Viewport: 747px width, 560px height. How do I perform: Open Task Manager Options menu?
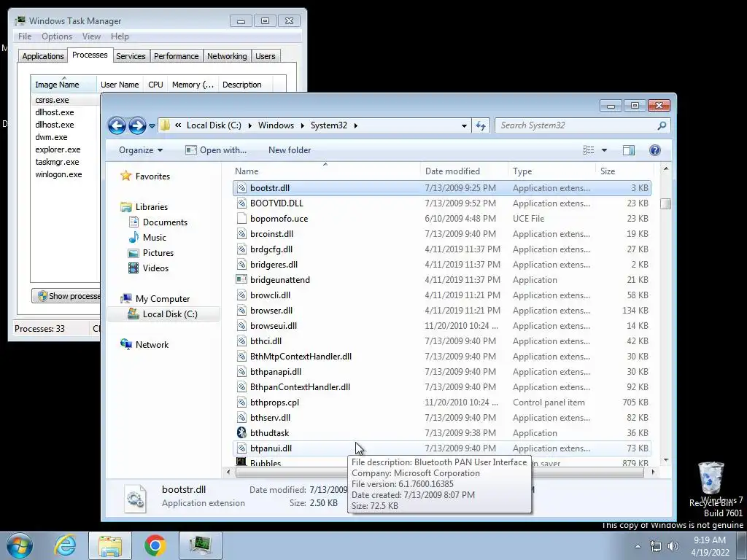pos(57,36)
